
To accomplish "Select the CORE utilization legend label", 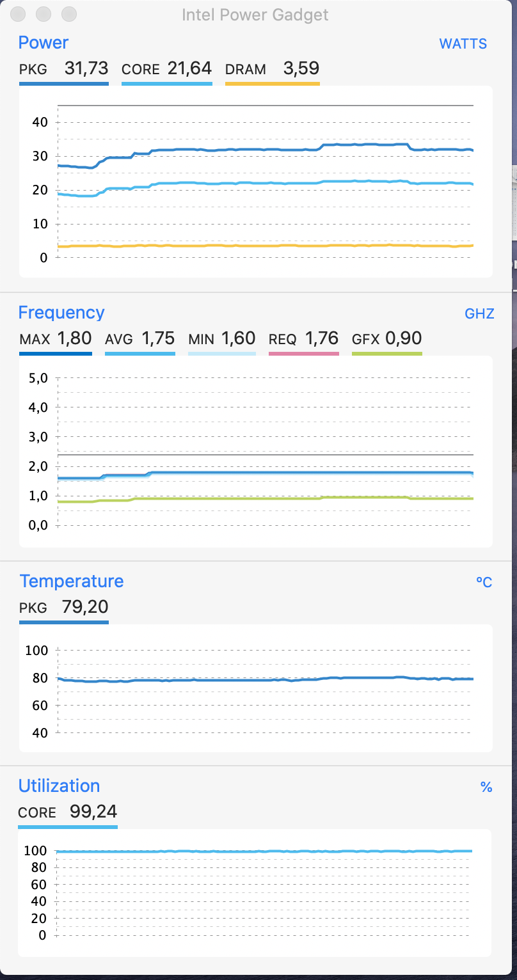I will click(x=37, y=813).
